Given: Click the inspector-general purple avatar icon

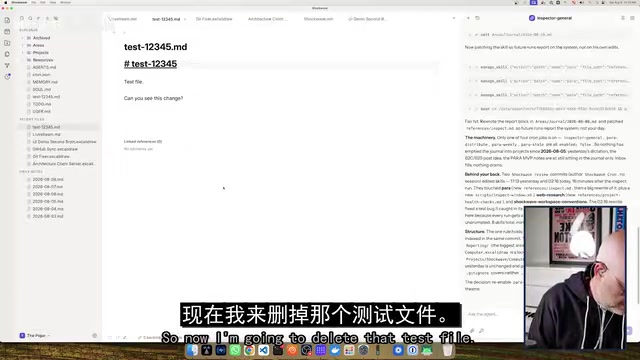Looking at the screenshot, I should click(x=532, y=18).
